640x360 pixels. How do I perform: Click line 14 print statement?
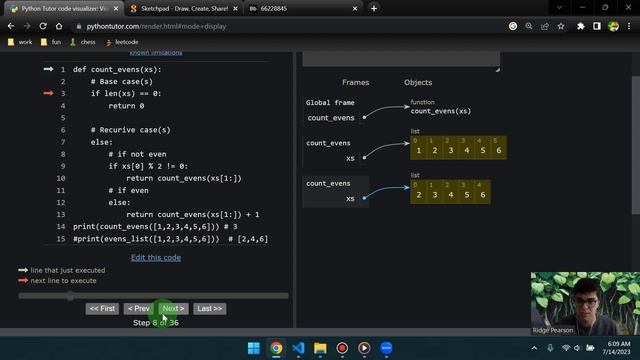pyautogui.click(x=155, y=227)
